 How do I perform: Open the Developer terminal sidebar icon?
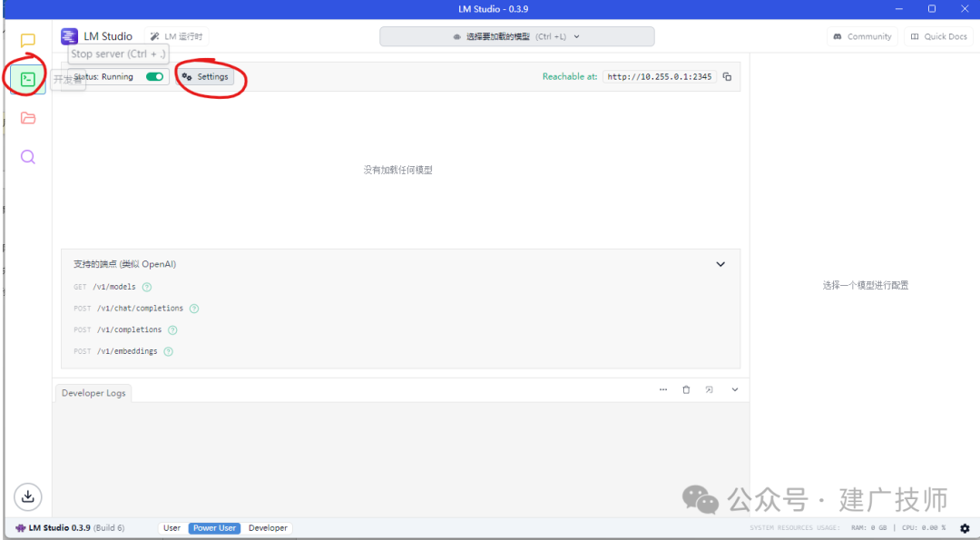27,79
